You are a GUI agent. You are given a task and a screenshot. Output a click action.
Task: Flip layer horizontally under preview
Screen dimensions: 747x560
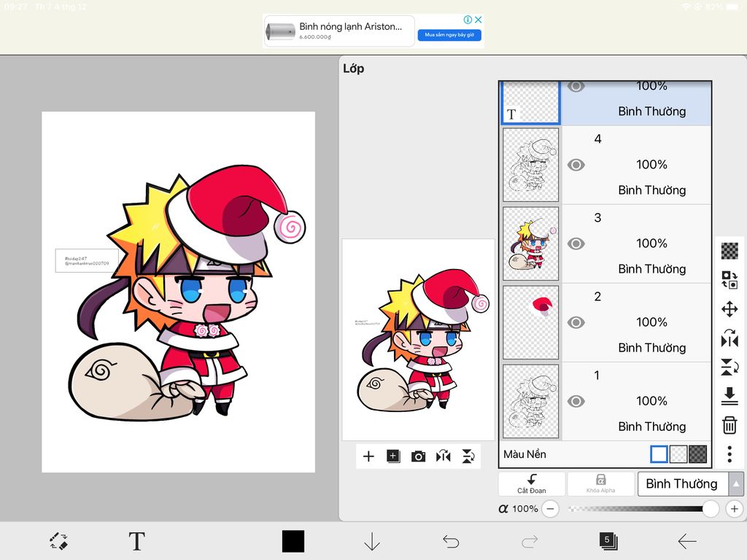443,456
